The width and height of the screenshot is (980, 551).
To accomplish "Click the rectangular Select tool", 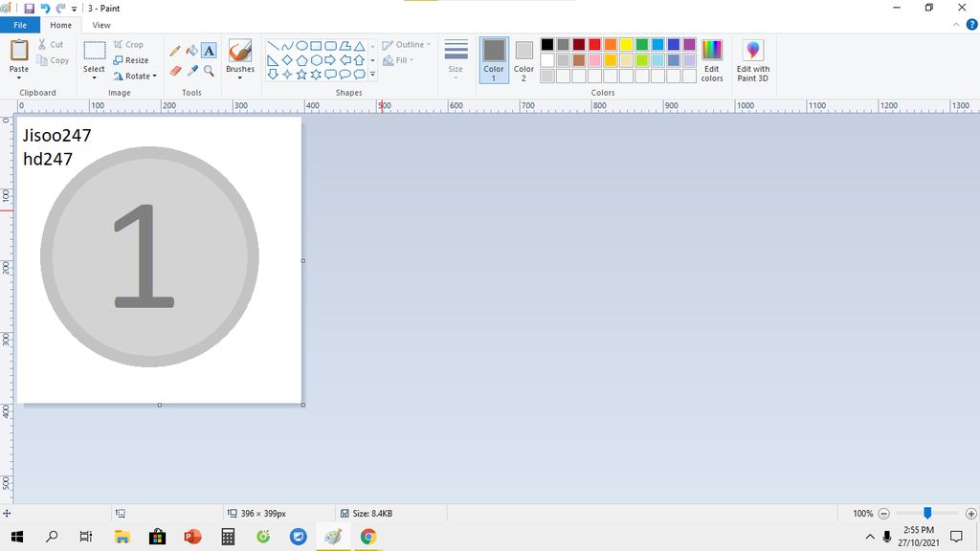I will pyautogui.click(x=95, y=50).
